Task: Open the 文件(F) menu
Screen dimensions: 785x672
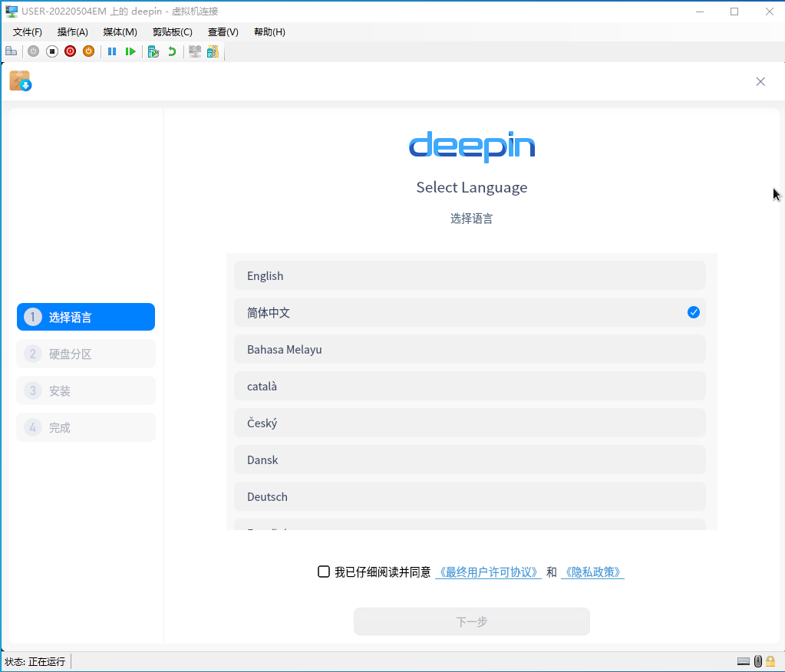Action: (x=28, y=32)
